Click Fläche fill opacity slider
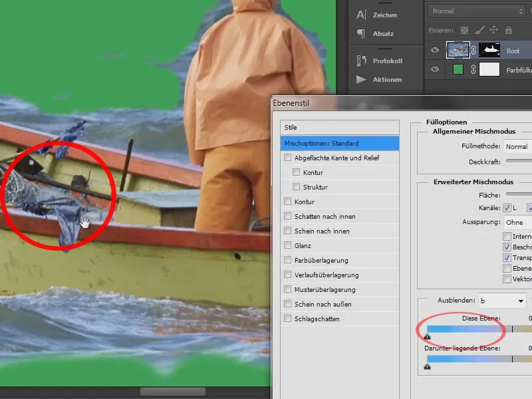Image resolution: width=532 pixels, height=399 pixels. point(519,194)
